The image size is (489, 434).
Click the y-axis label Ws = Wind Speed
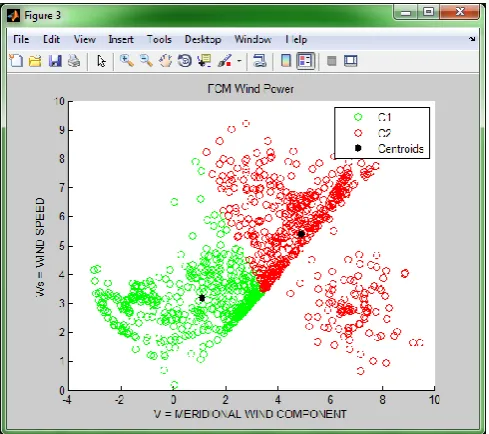(x=40, y=247)
